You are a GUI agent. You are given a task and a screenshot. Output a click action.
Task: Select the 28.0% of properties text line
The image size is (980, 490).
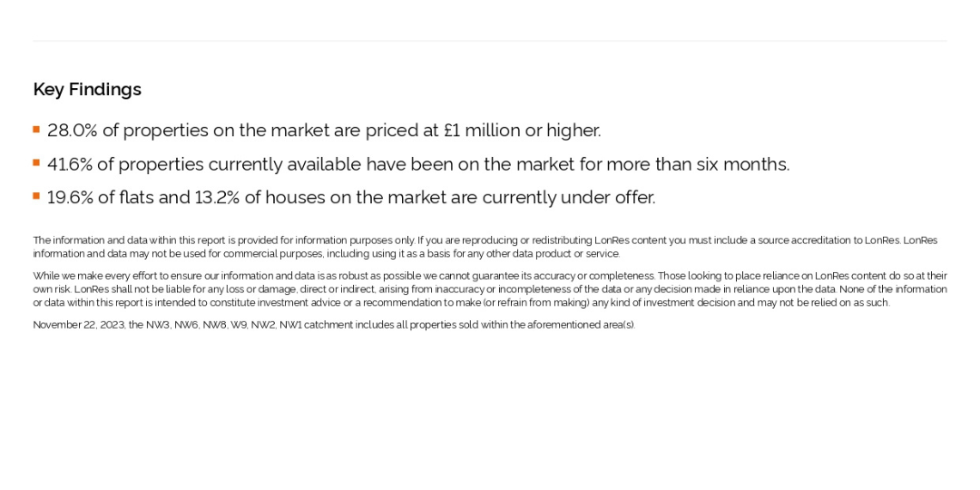[x=324, y=131]
